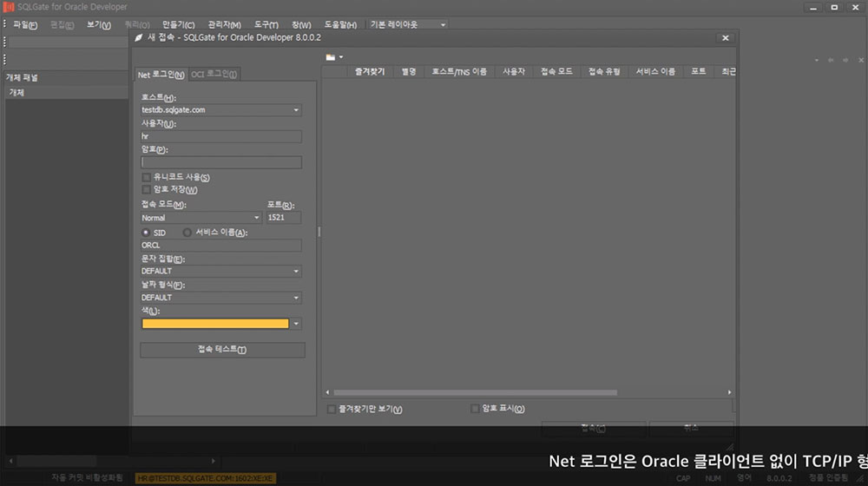
Task: Click the ORCL SID input field
Action: pos(220,246)
